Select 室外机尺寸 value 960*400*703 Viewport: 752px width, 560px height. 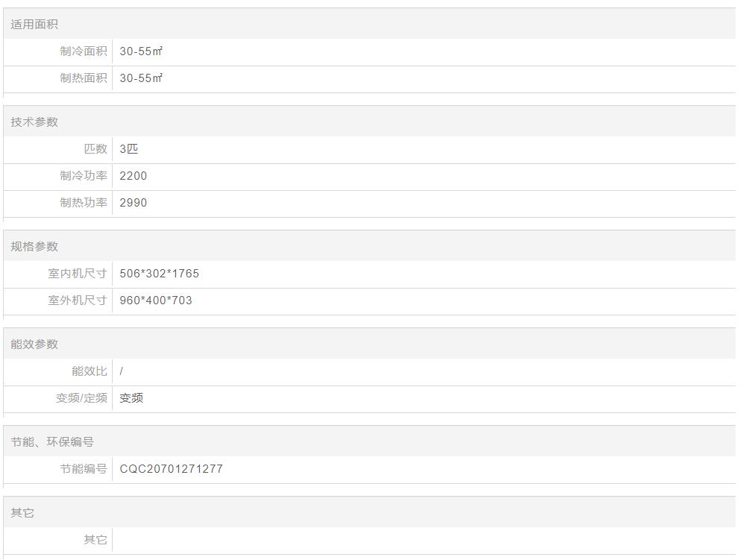[x=156, y=301]
